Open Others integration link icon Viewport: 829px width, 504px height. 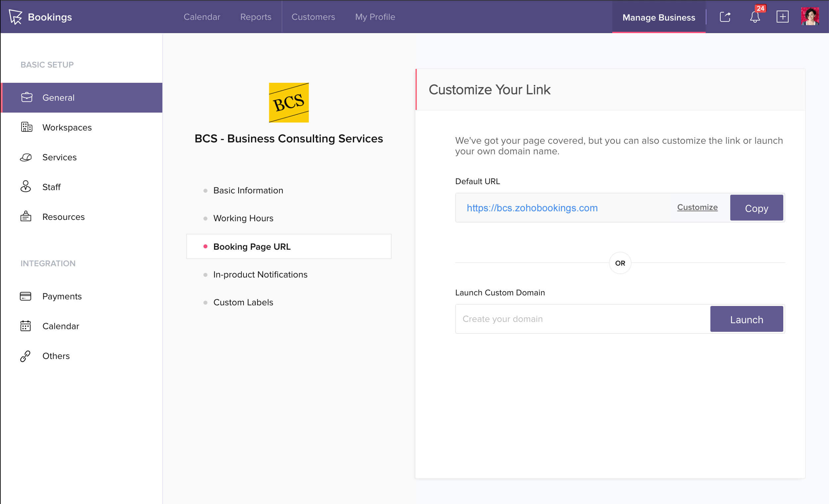[26, 356]
